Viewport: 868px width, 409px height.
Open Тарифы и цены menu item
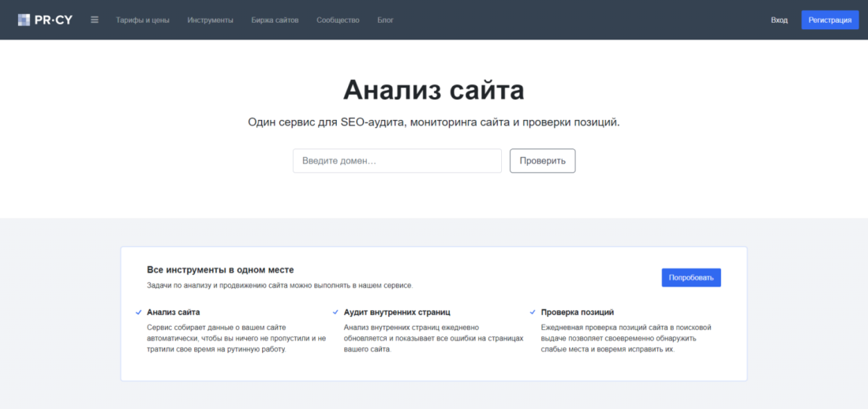coord(143,20)
